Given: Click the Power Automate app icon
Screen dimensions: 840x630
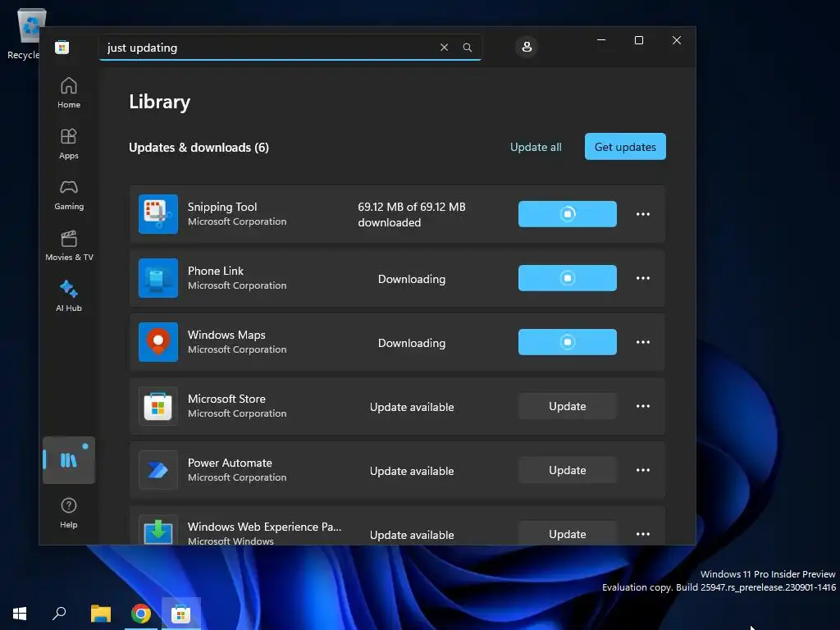Looking at the screenshot, I should click(x=158, y=470).
